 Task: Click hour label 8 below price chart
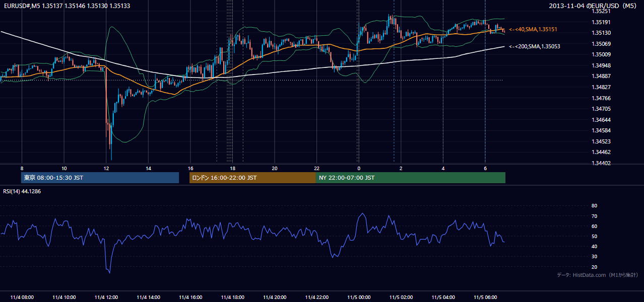[22, 168]
